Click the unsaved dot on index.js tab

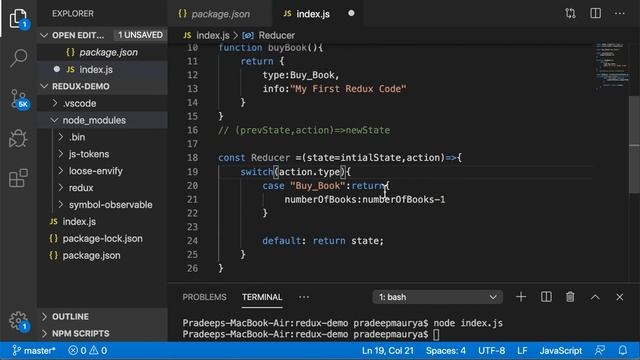click(351, 13)
